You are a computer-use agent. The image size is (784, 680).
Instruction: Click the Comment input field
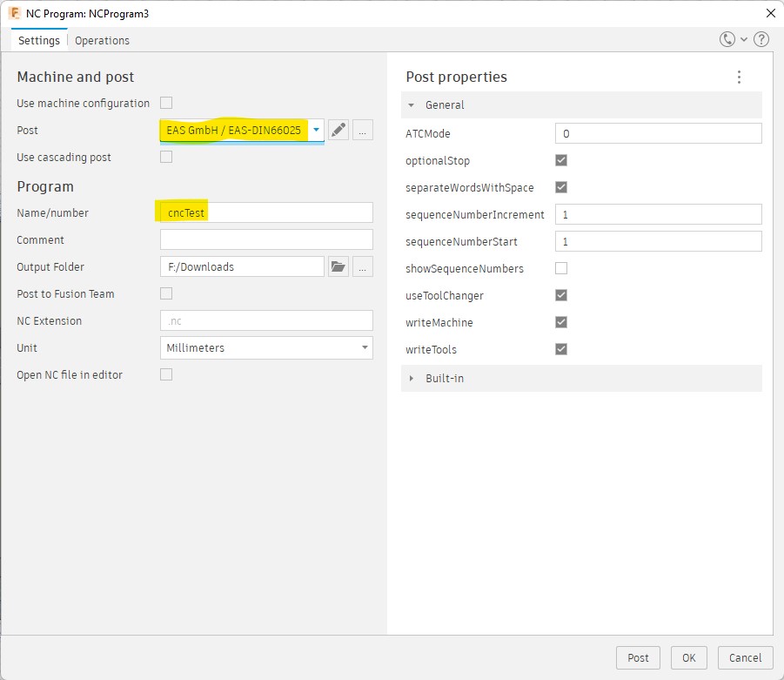[x=266, y=239]
